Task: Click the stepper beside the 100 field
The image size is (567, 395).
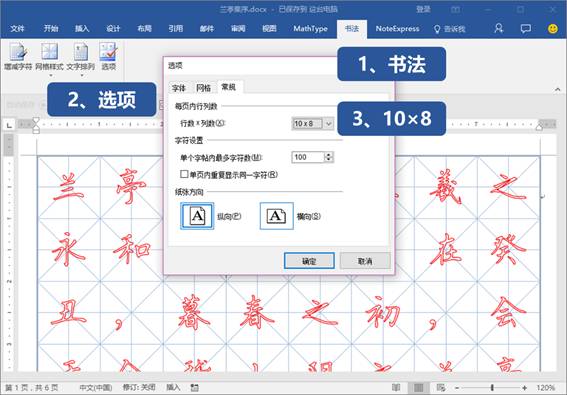Action: pyautogui.click(x=329, y=157)
